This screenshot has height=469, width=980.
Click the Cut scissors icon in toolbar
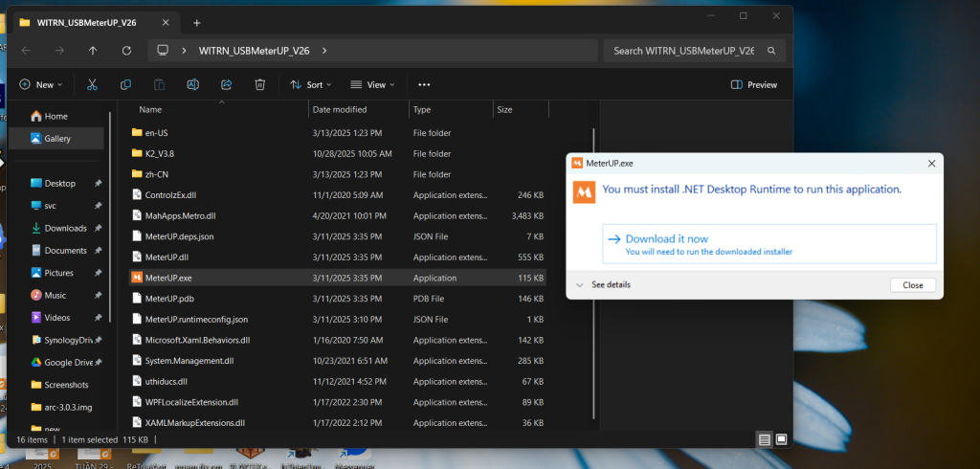click(92, 84)
